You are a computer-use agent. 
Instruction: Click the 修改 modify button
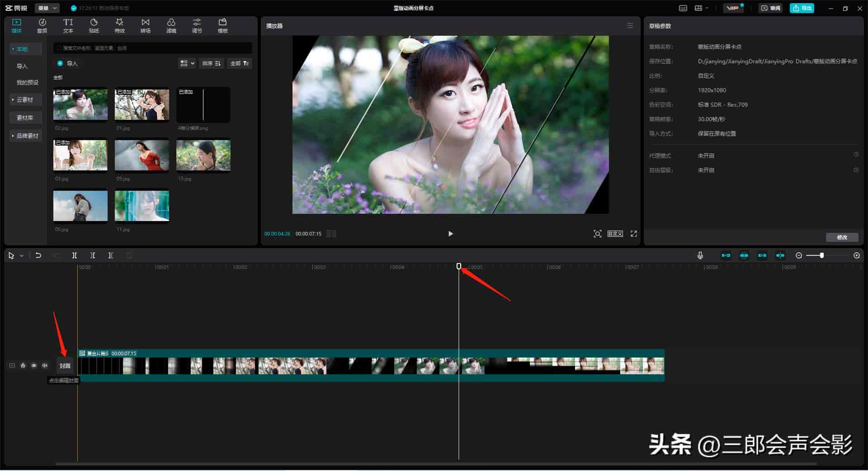click(842, 237)
